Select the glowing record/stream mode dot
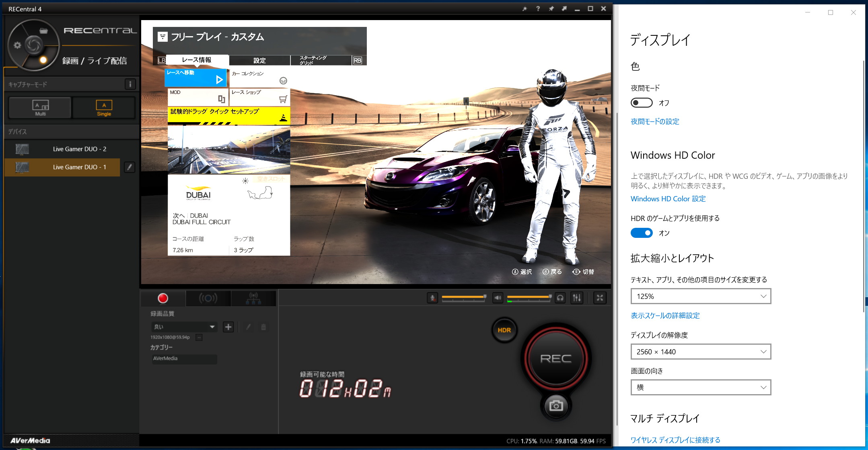 (43, 60)
